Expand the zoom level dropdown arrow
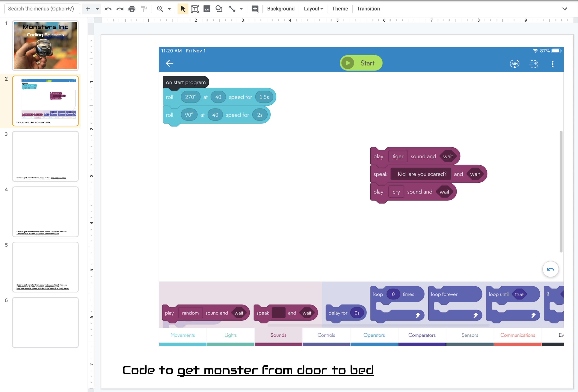 pos(169,9)
